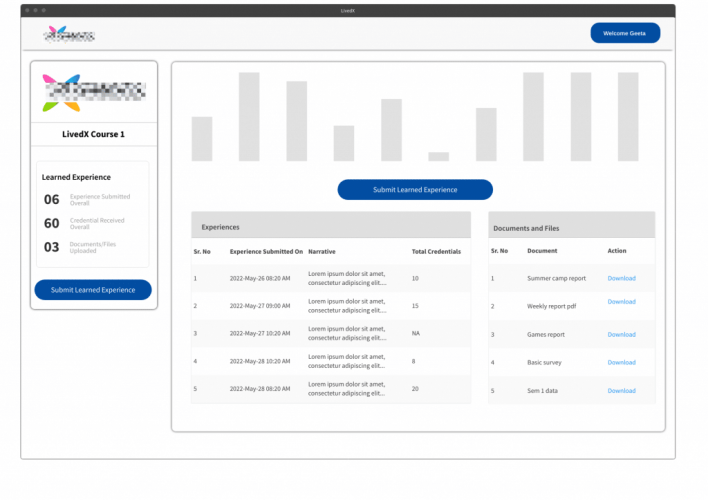Click the Experiences table header
Screen dimensions: 708x500
tap(331, 225)
